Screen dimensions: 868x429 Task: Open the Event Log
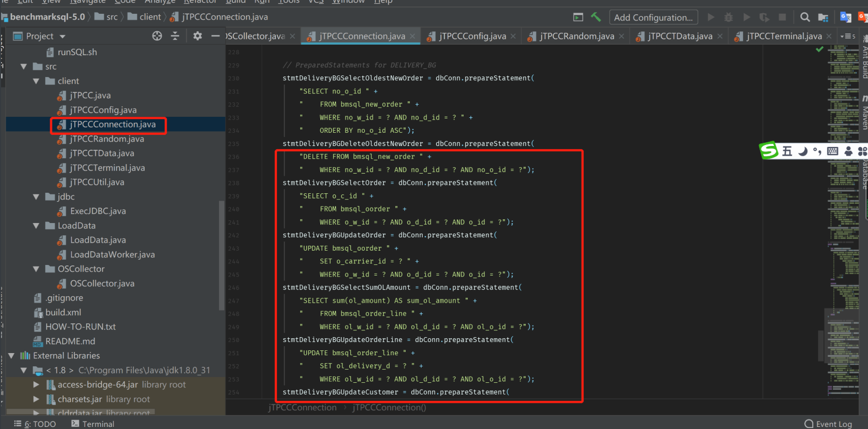coord(828,424)
